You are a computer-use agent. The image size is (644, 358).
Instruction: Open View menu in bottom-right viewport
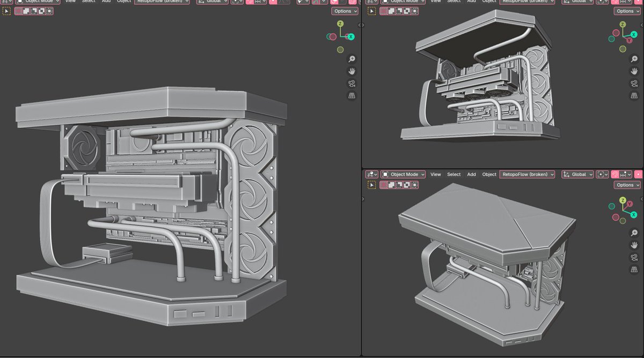(436, 174)
